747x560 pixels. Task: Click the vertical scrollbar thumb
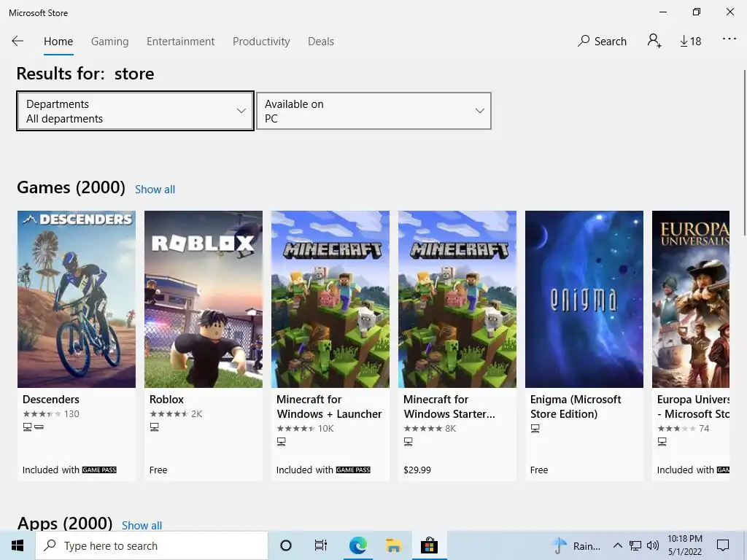tap(745, 152)
